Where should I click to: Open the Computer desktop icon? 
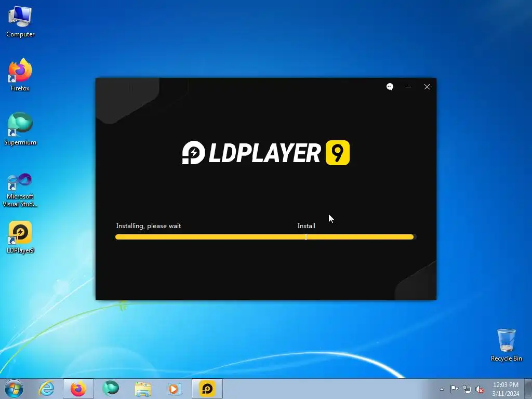click(x=20, y=22)
